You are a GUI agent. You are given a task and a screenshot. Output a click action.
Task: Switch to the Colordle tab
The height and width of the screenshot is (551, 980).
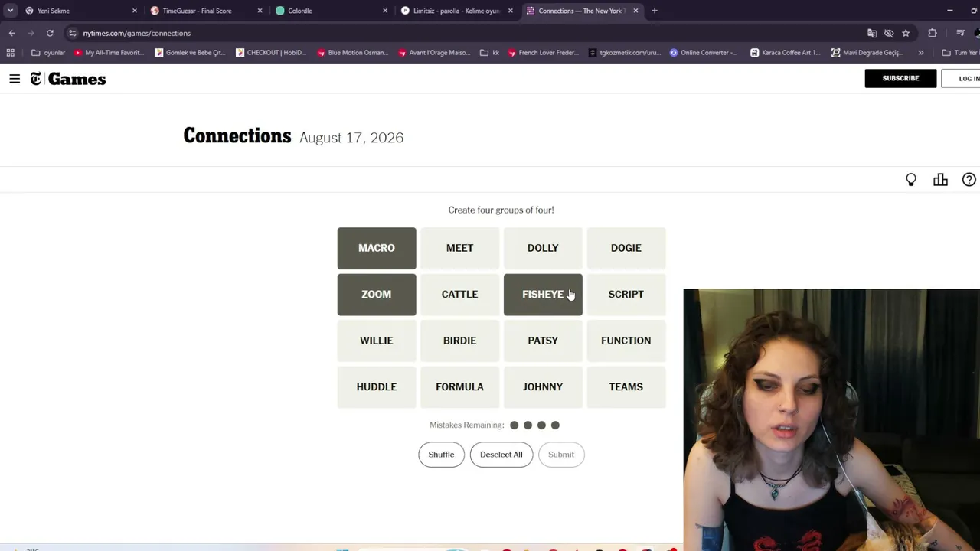332,11
